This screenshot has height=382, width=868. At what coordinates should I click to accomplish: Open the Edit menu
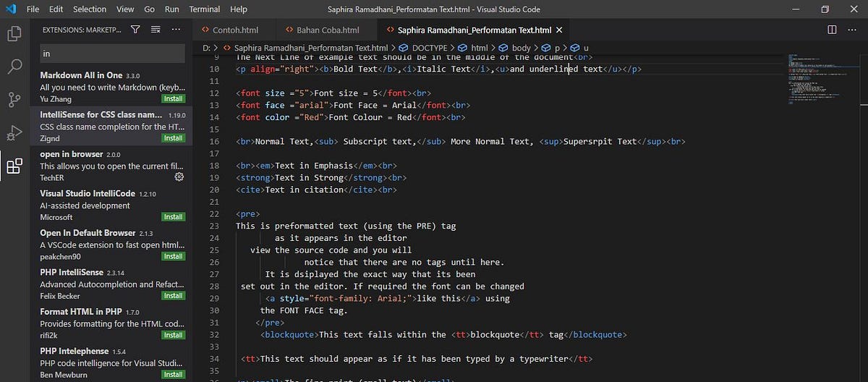click(x=56, y=9)
